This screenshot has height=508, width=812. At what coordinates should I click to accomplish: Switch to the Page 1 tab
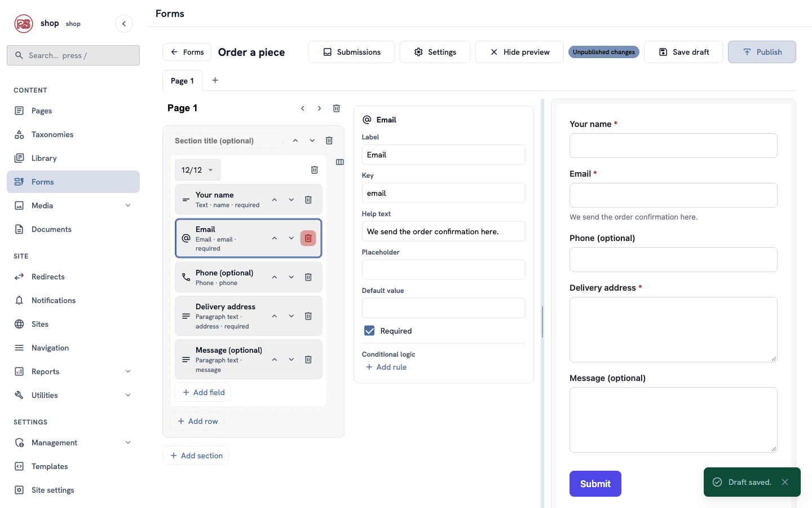click(182, 81)
